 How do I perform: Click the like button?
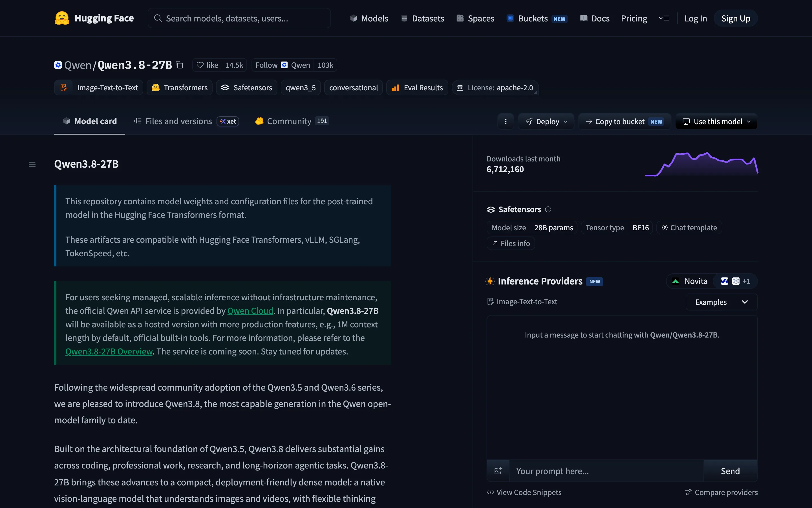click(207, 65)
